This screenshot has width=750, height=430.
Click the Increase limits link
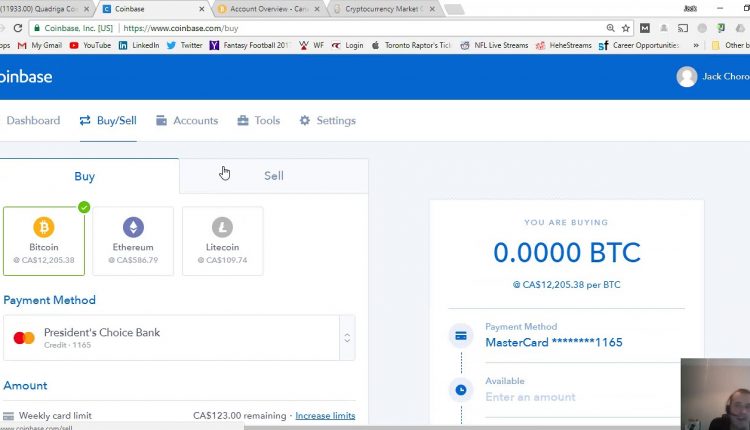point(325,416)
